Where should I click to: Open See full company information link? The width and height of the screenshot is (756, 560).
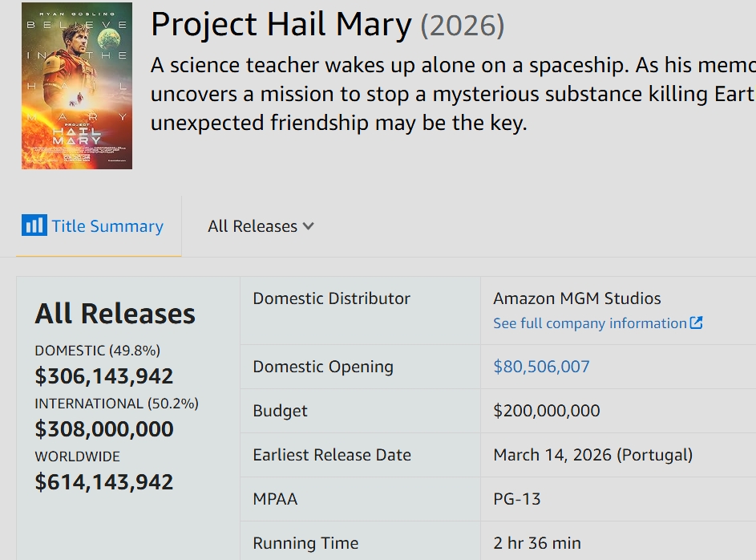[589, 323]
